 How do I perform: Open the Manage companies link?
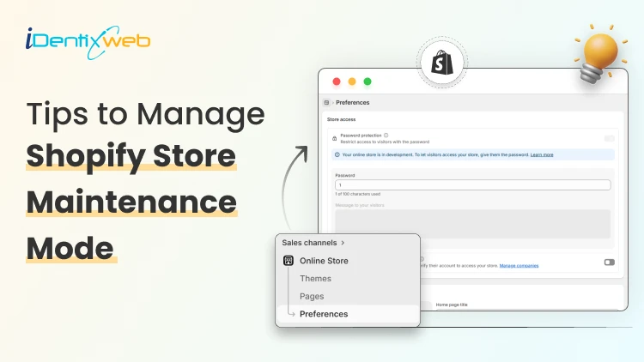click(x=519, y=266)
